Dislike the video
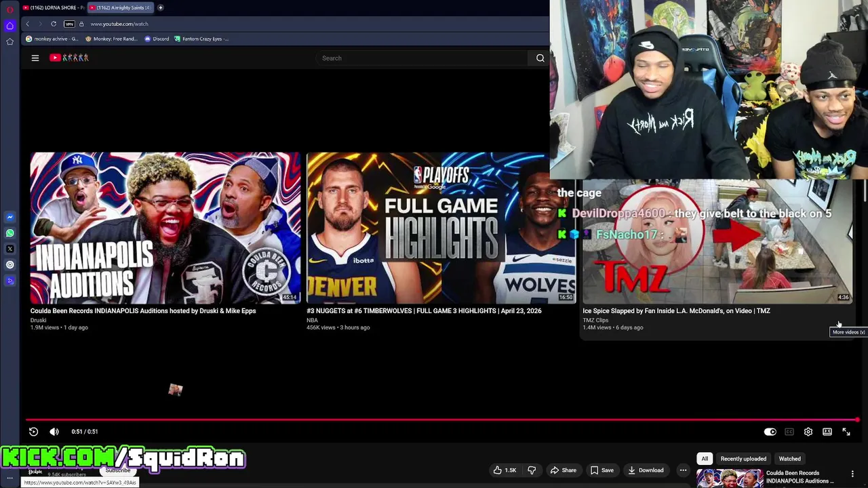Image resolution: width=868 pixels, height=488 pixels. coord(532,470)
